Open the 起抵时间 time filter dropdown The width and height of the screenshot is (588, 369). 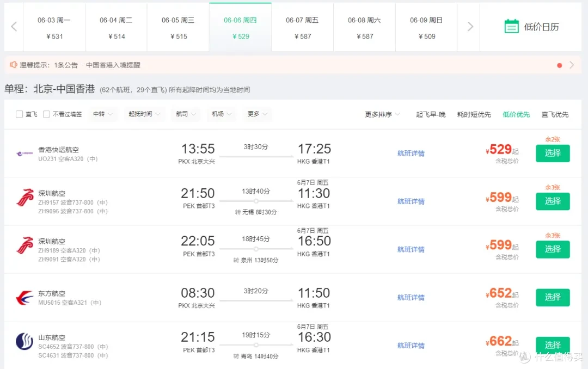(144, 114)
